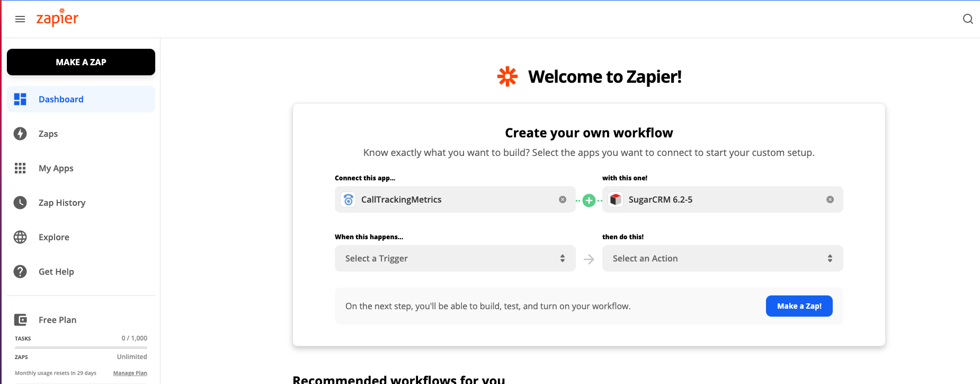The image size is (980, 384).
Task: Open My Apps in the sidebar
Action: click(81, 168)
